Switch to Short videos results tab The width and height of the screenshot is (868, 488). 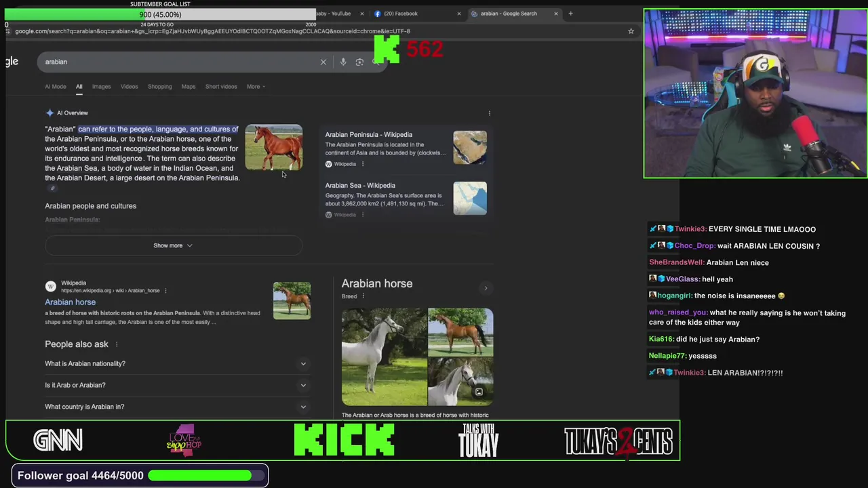pos(221,87)
